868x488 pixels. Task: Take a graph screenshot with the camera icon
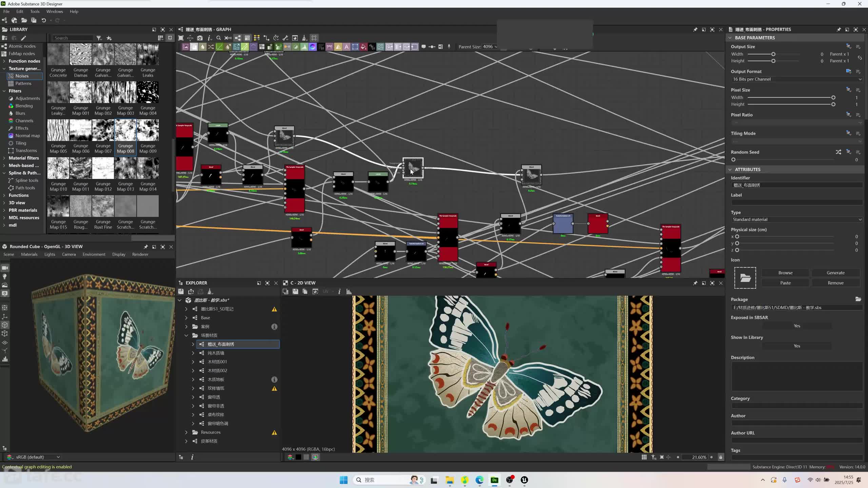(200, 38)
